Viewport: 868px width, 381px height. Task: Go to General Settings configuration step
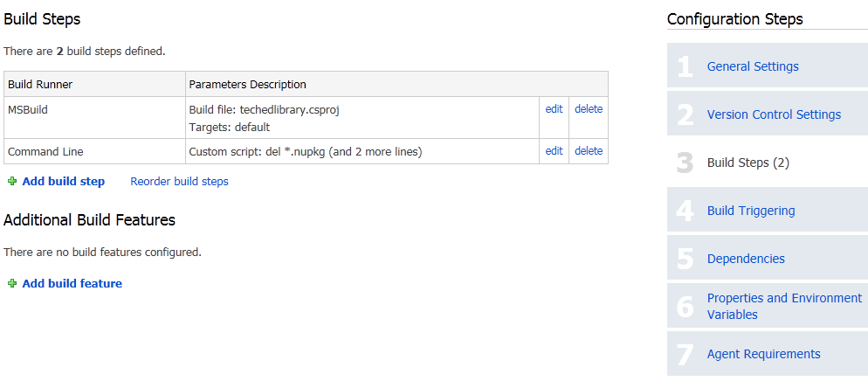click(753, 66)
